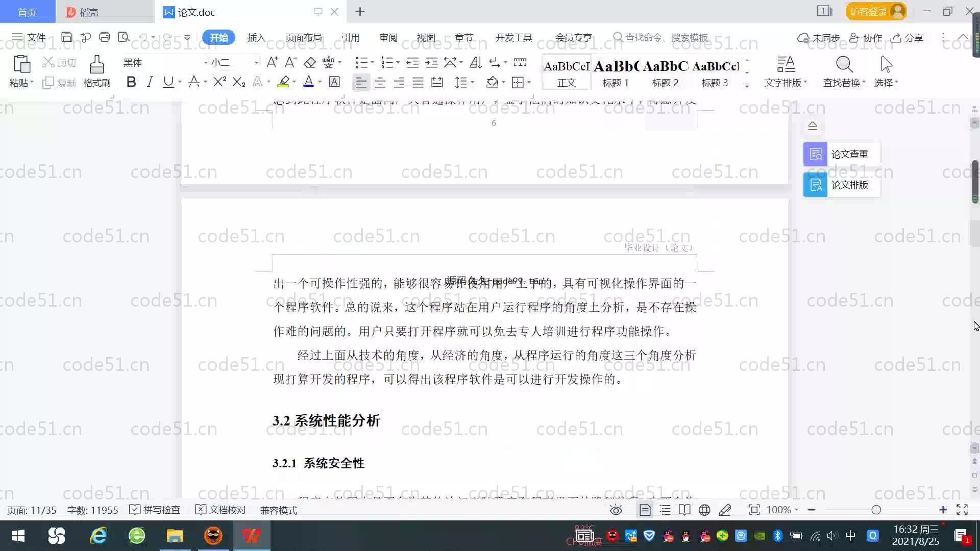Toggle italic formatting
980x551 pixels.
[150, 82]
